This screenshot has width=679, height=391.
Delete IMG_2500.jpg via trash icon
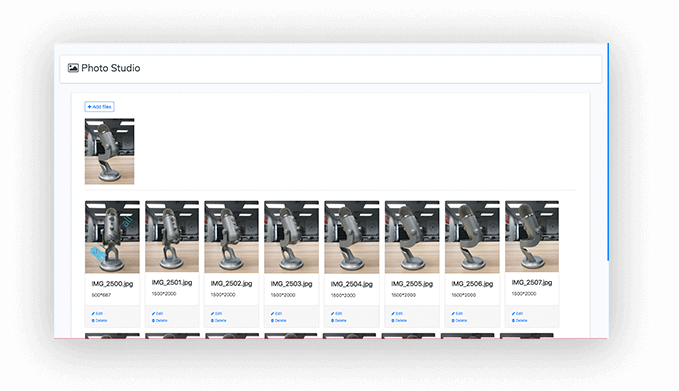[x=93, y=320]
